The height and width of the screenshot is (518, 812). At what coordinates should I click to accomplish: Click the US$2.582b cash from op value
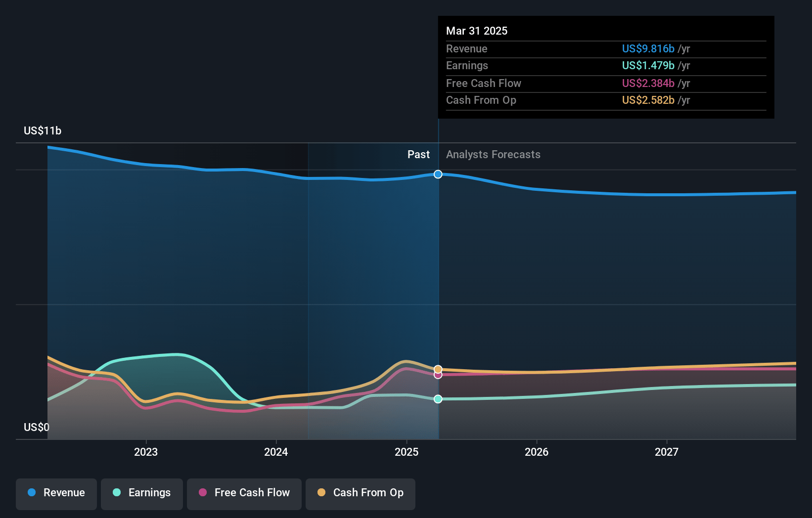pos(648,100)
